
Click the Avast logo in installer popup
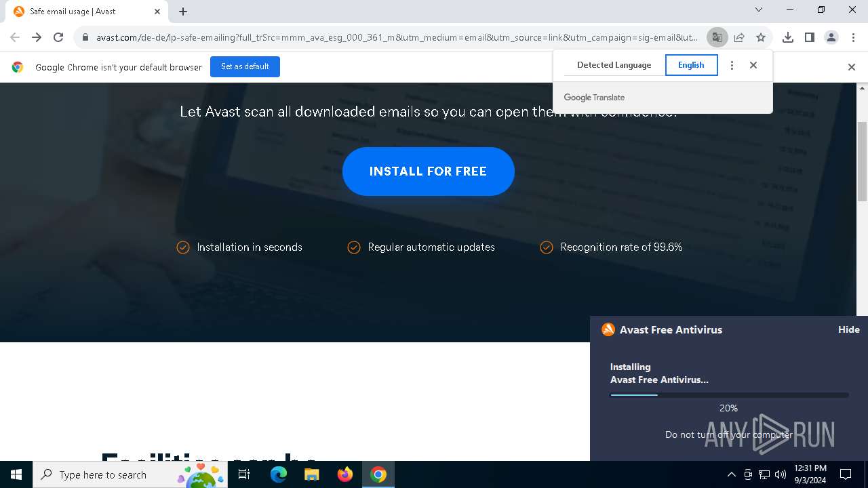pos(608,329)
